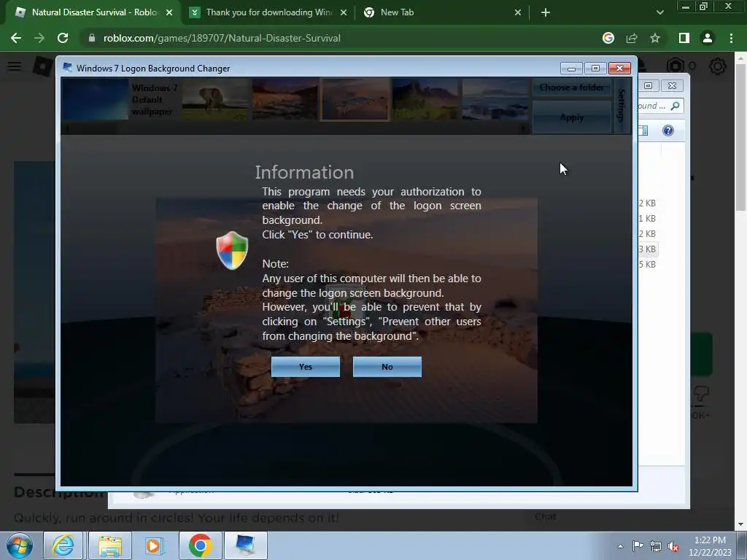Screen dimensions: 747x560
Task: Click the roblox.com address bar
Action: tap(222, 38)
